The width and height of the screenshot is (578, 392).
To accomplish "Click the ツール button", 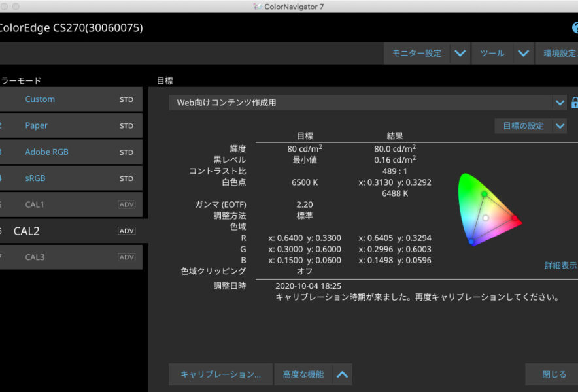I will [492, 54].
